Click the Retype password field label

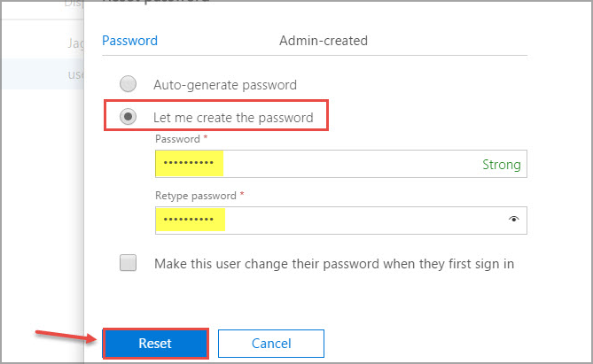point(196,196)
